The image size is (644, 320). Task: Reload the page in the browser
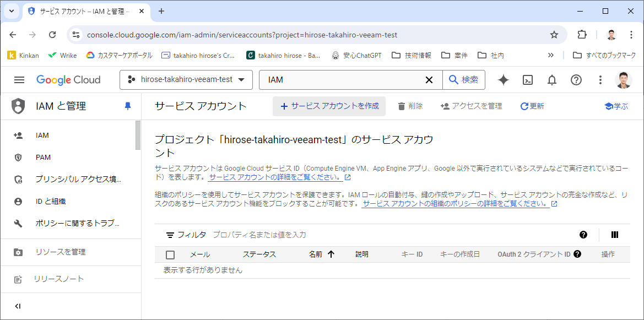coord(52,35)
